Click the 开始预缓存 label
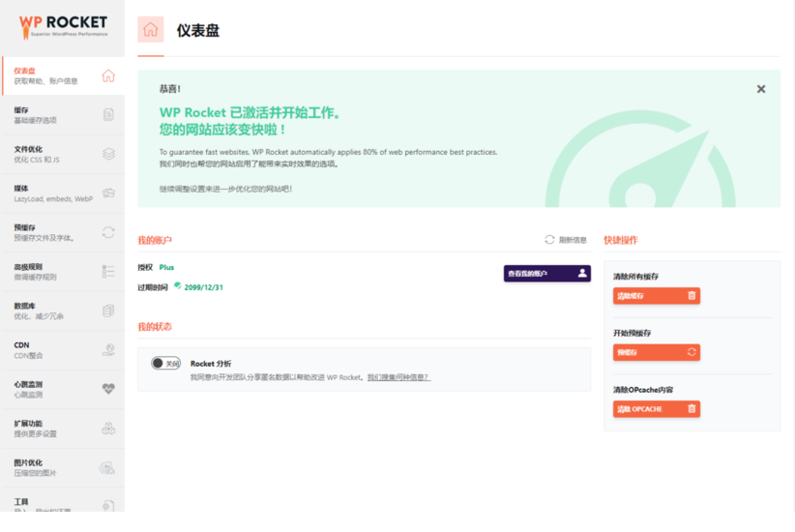This screenshot has height=532, width=795. point(632,333)
